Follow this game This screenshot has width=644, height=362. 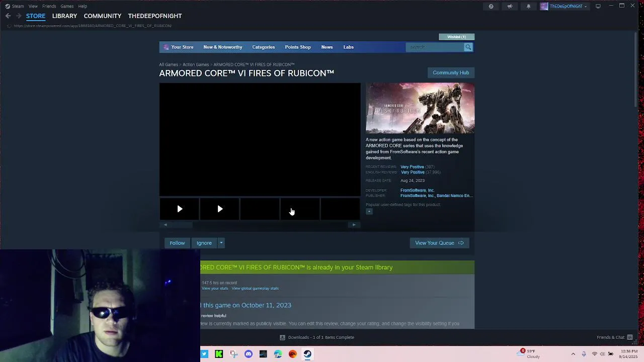coord(177,243)
